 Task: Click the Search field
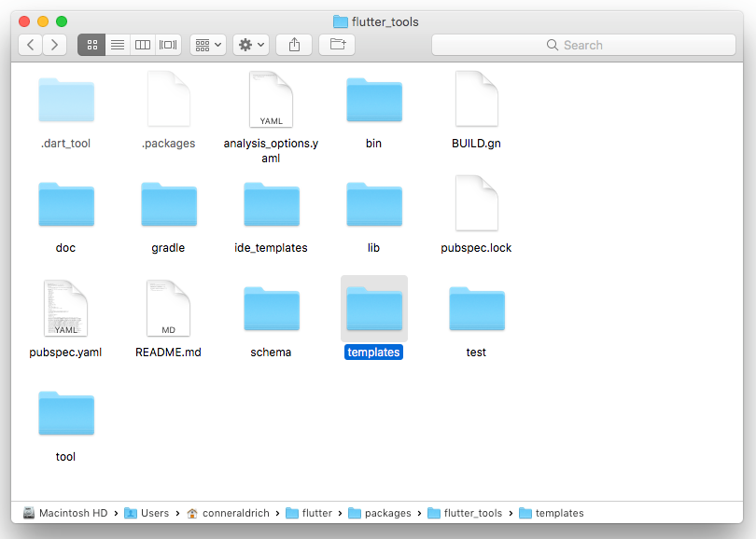click(584, 45)
